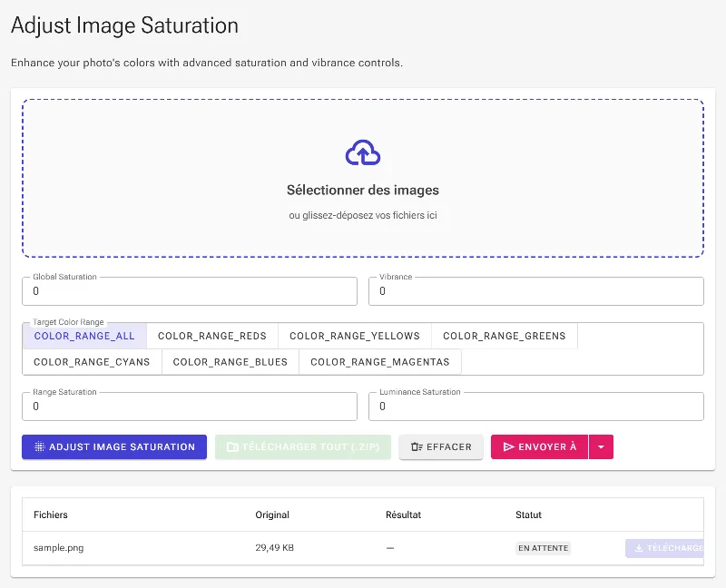Viewport: 726px width, 588px height.
Task: Focus the Global Saturation input field
Action: pos(190,291)
